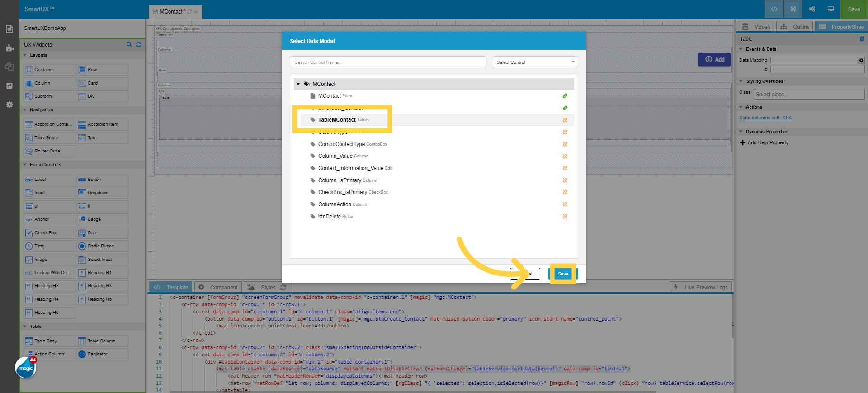The height and width of the screenshot is (393, 868).
Task: Click Add New Property
Action: (764, 142)
